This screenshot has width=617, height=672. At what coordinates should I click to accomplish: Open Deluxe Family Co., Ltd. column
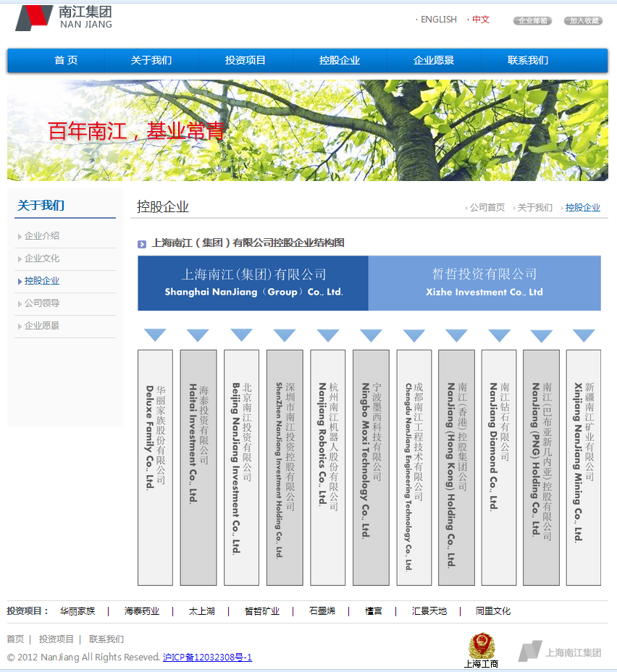point(155,468)
